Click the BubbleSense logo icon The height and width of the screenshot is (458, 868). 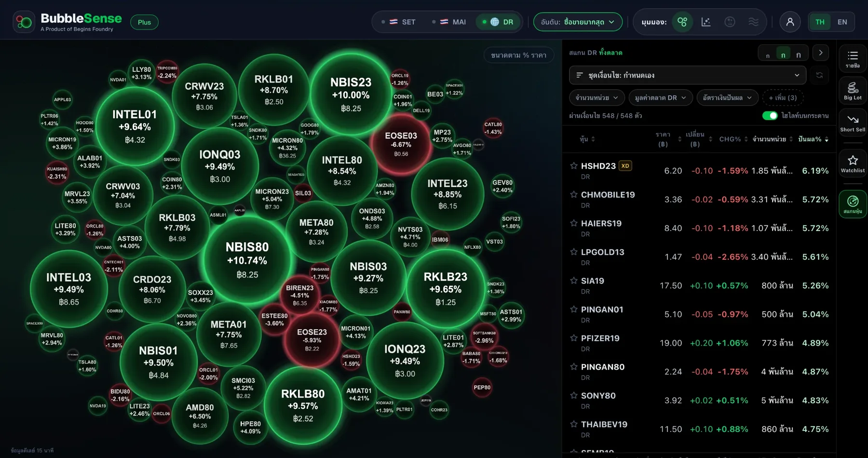coord(24,22)
